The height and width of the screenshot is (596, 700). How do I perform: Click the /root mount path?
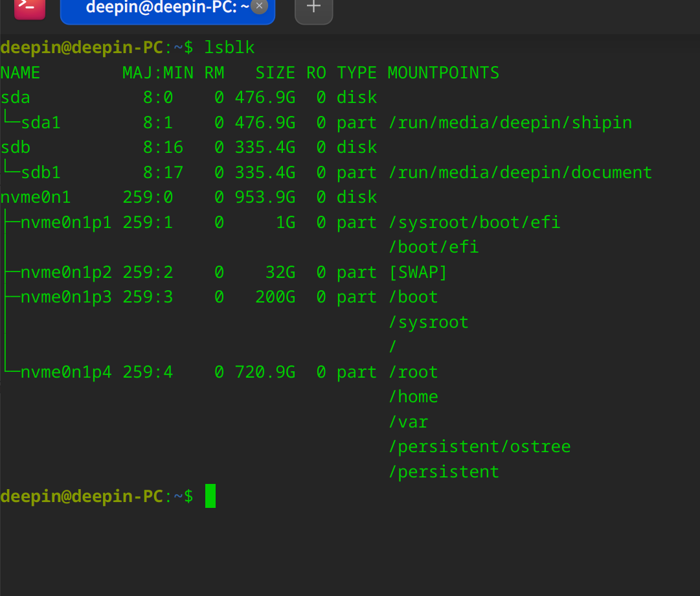click(x=413, y=372)
